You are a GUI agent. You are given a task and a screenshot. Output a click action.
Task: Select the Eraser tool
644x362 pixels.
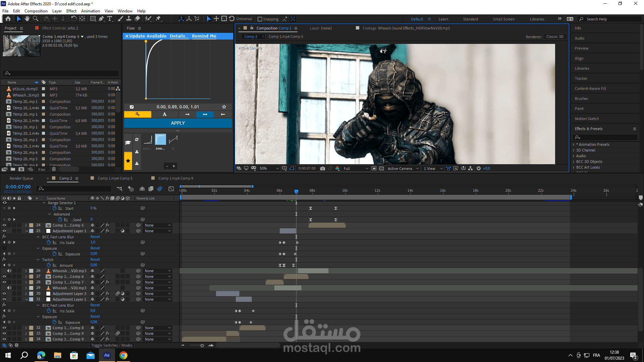click(137, 19)
